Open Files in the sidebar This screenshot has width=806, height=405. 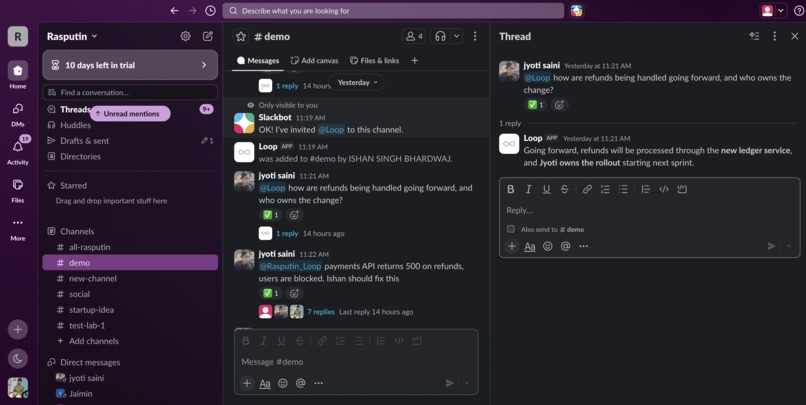[x=17, y=190]
